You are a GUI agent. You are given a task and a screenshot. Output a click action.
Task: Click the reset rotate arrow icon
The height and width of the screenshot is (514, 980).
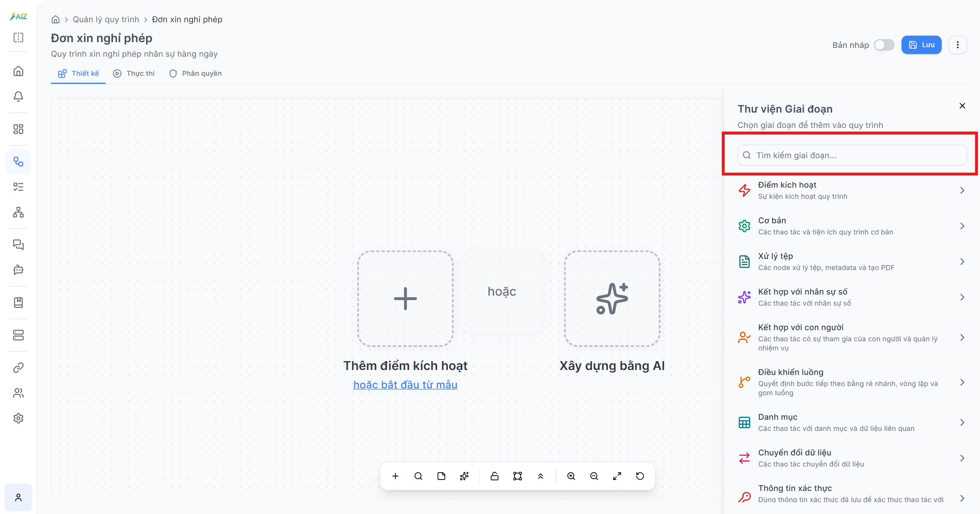(640, 476)
